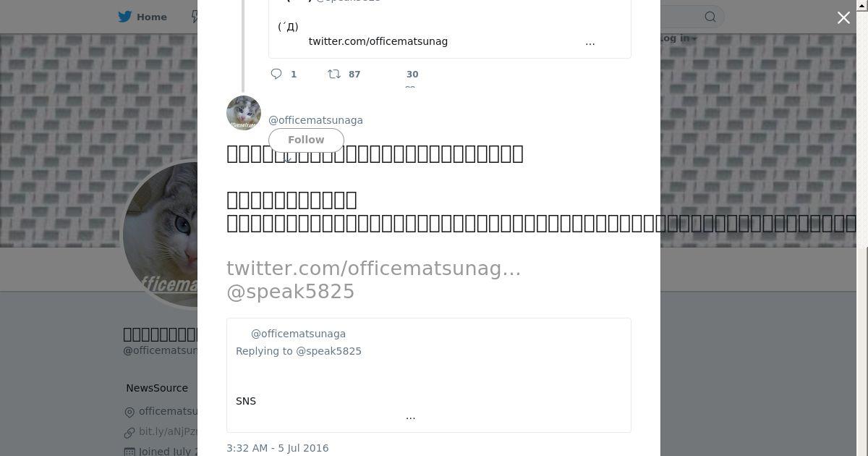
Task: Click the cat avatar beside @officematsunaga
Action: 244,113
